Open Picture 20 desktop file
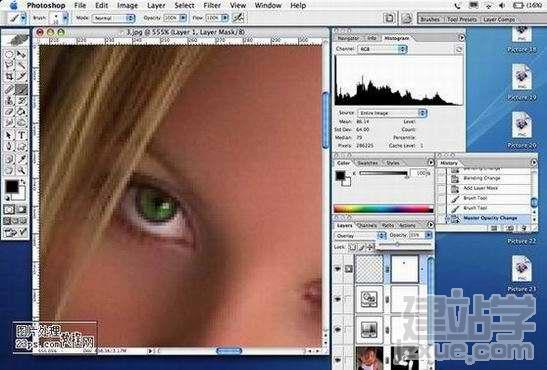Viewport: 547px width, 370px height. 522,130
